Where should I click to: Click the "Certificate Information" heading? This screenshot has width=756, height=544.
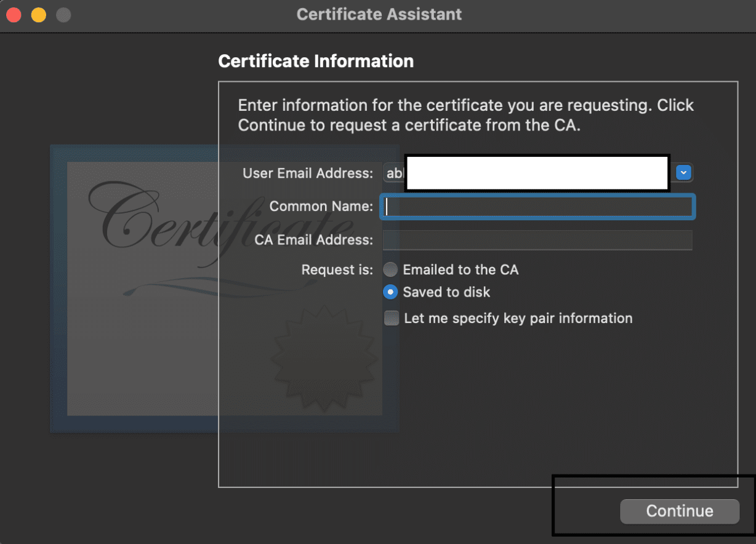click(316, 62)
